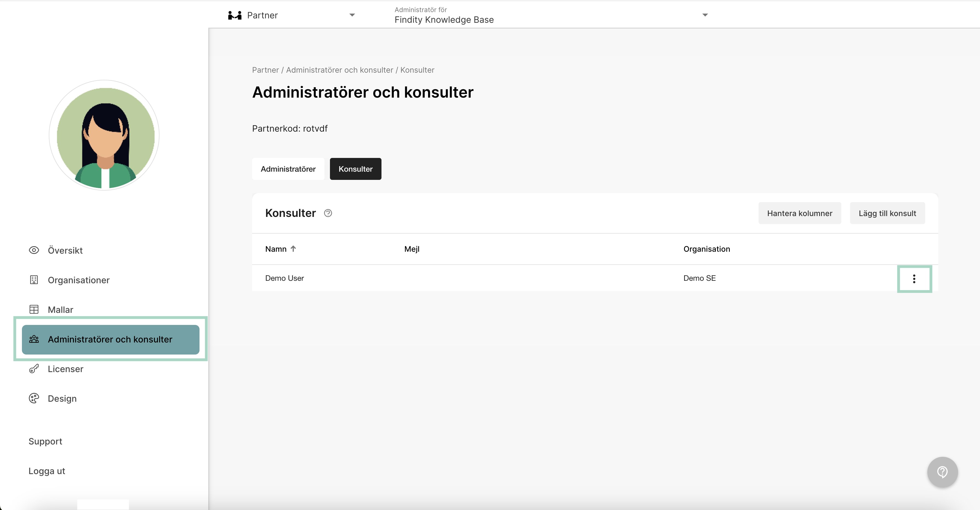Open the help icon next to Konsulter heading
Viewport: 980px width, 510px height.
tap(328, 213)
